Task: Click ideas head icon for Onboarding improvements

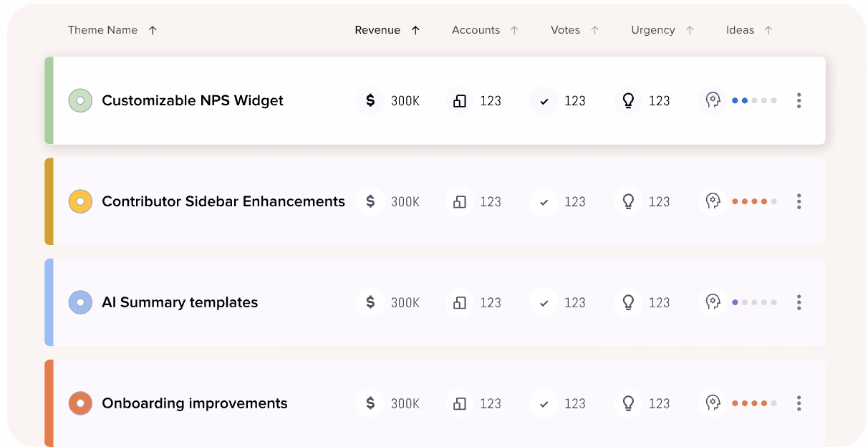Action: coord(713,403)
